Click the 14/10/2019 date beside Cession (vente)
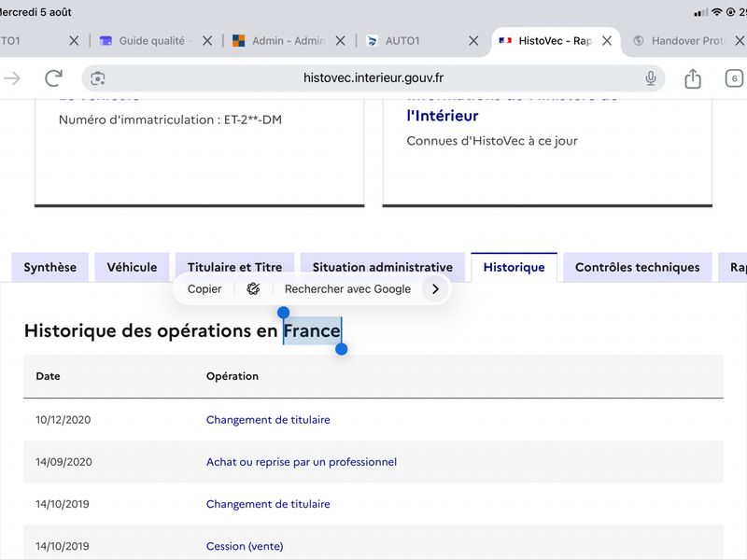Viewport: 747px width, 560px height. tap(63, 546)
